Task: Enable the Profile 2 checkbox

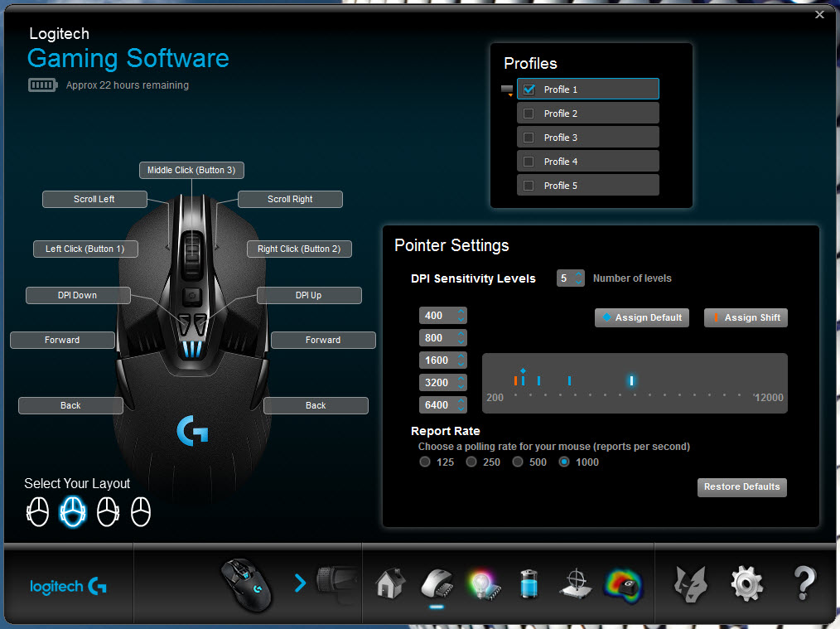Action: [529, 114]
